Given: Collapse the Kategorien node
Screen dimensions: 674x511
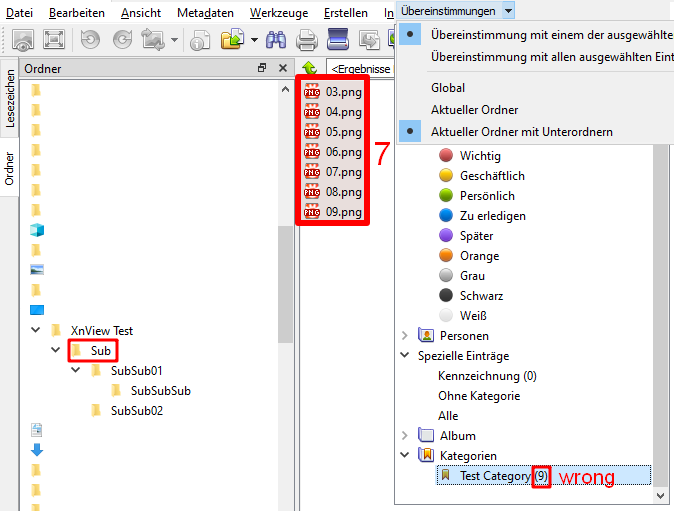Looking at the screenshot, I should coord(404,455).
